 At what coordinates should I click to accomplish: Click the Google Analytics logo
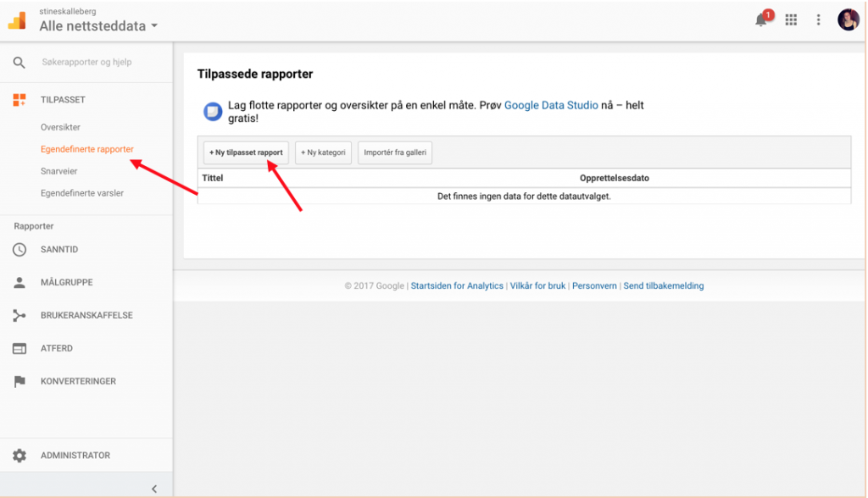point(17,20)
